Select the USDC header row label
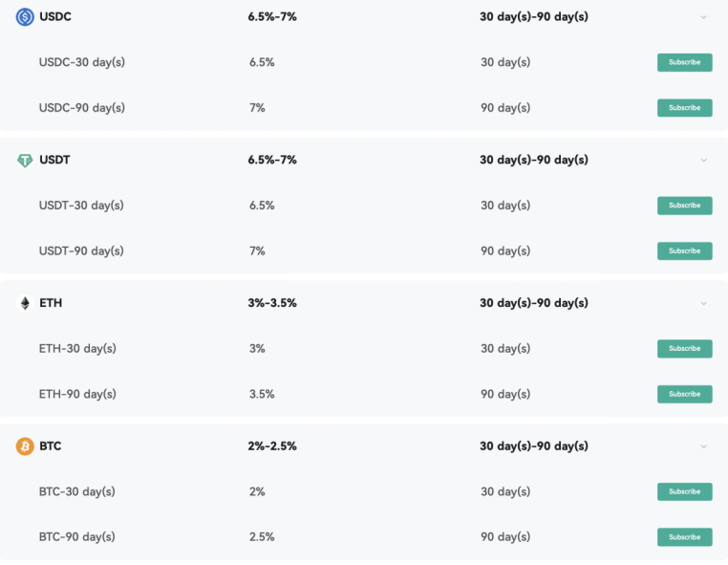 coord(56,17)
